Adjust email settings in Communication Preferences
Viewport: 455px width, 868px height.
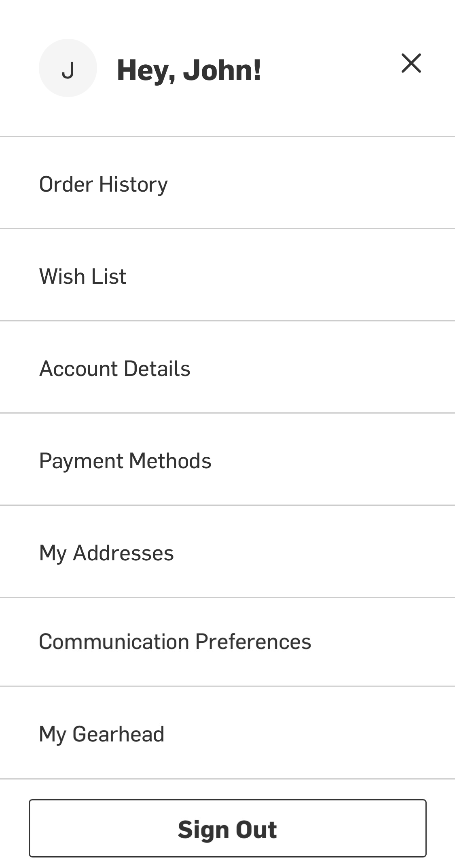coord(175,642)
